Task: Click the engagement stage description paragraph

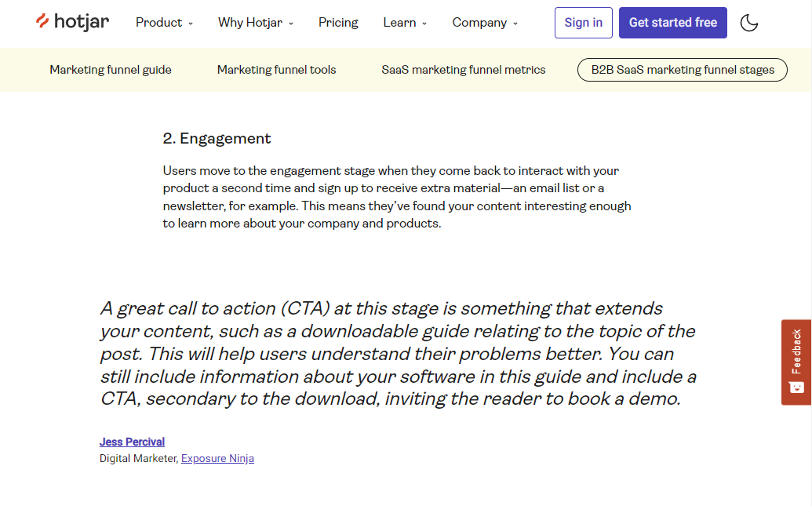Action: tap(397, 197)
